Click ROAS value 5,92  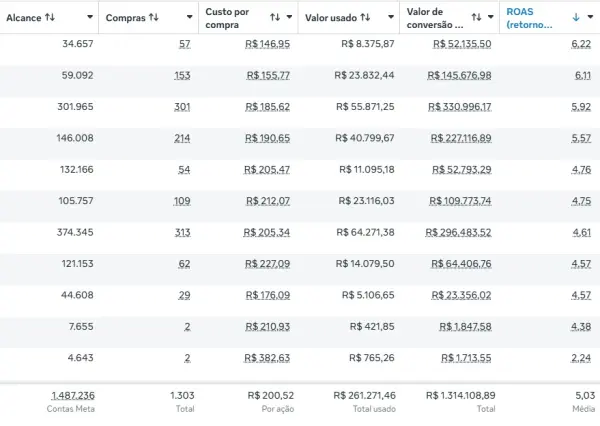click(x=581, y=107)
